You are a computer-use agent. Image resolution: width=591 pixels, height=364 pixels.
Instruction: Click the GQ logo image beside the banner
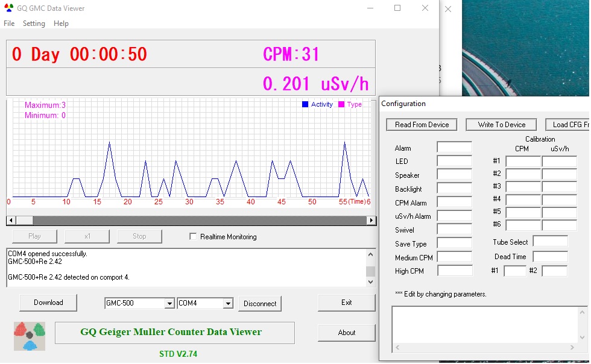(30, 336)
